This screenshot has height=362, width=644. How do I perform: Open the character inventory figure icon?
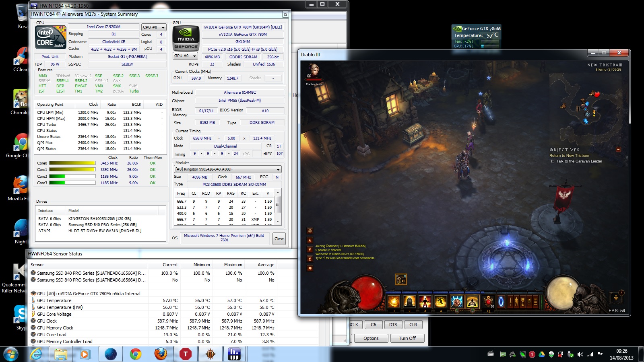coord(517,301)
